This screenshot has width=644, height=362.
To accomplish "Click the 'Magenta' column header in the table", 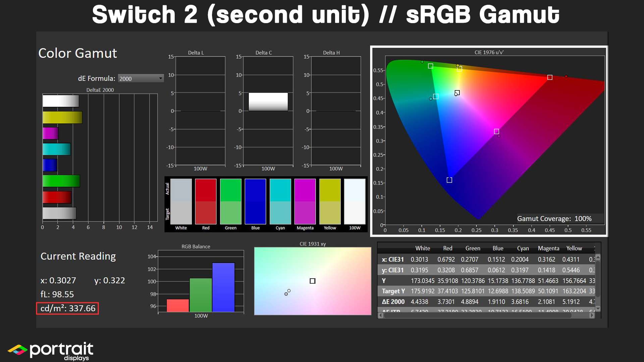I will click(548, 248).
